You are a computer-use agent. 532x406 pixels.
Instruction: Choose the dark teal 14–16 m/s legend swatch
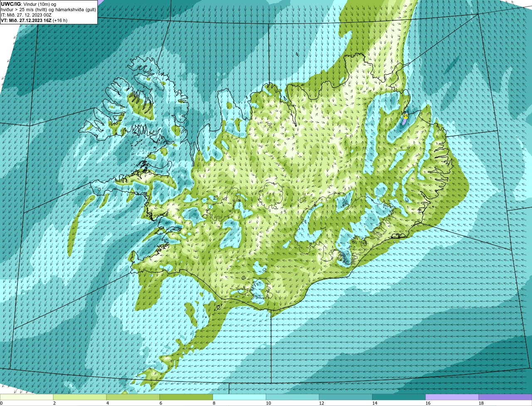[x=399, y=397]
